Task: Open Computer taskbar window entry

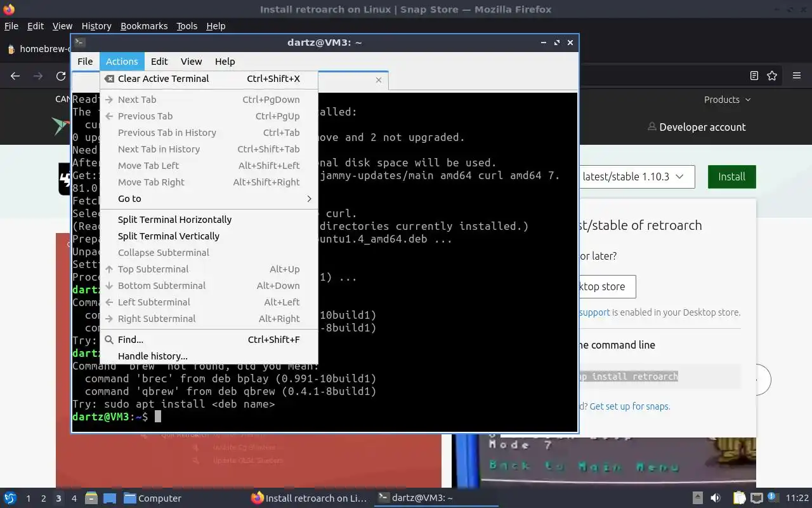Action: click(x=152, y=498)
